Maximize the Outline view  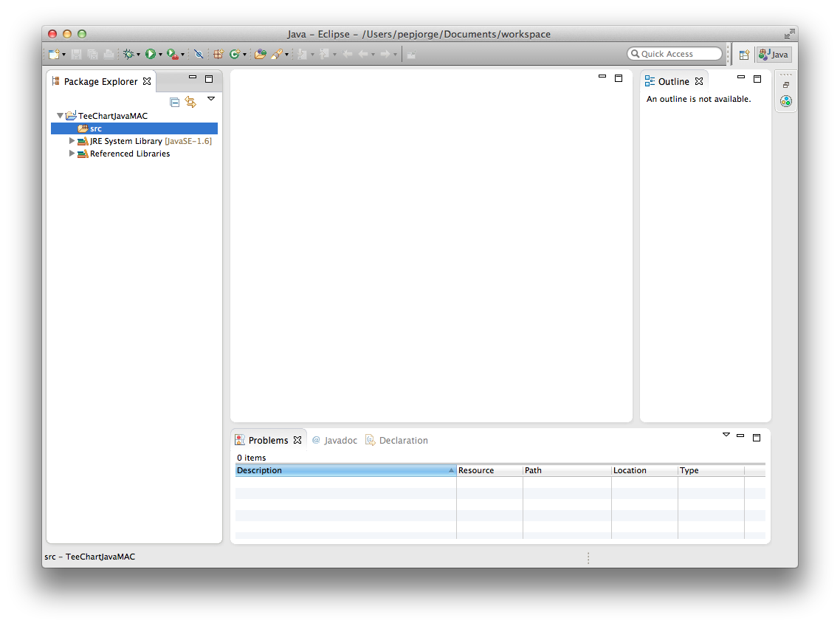point(757,79)
